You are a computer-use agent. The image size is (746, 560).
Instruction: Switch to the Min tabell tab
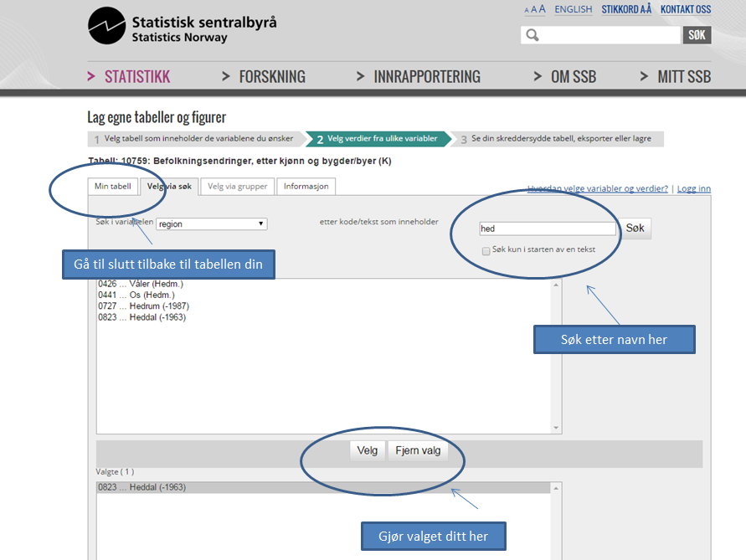[x=113, y=186]
